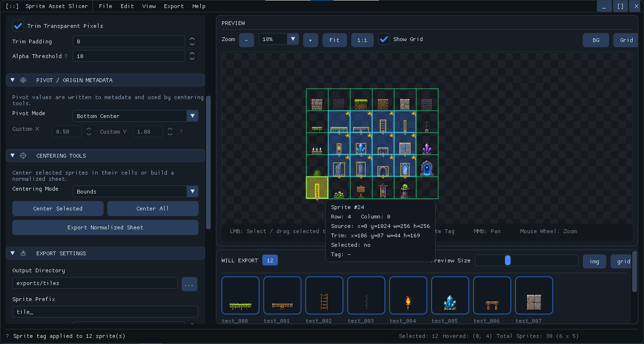Zoom in with the plus button
The image size is (644, 344).
click(x=311, y=40)
